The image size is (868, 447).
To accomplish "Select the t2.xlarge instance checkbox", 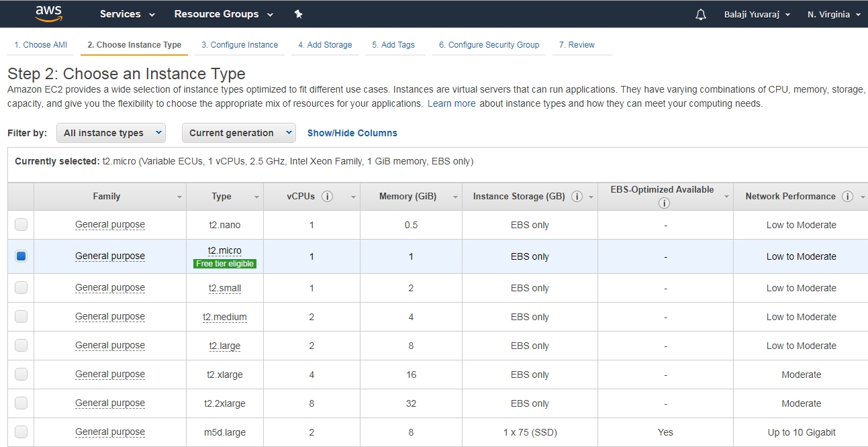I will point(21,375).
